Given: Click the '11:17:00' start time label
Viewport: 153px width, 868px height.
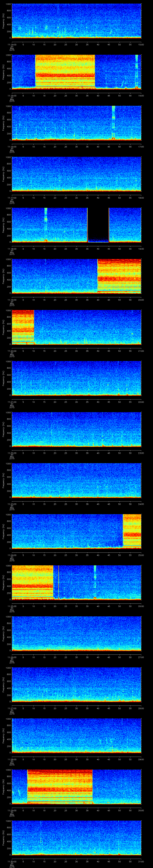Looking at the screenshot, I should point(12,197).
